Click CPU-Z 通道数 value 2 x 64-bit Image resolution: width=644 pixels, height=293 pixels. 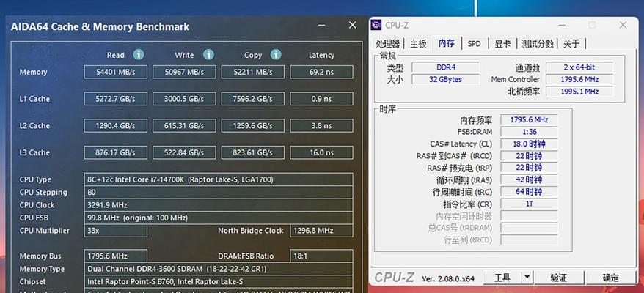(x=579, y=67)
